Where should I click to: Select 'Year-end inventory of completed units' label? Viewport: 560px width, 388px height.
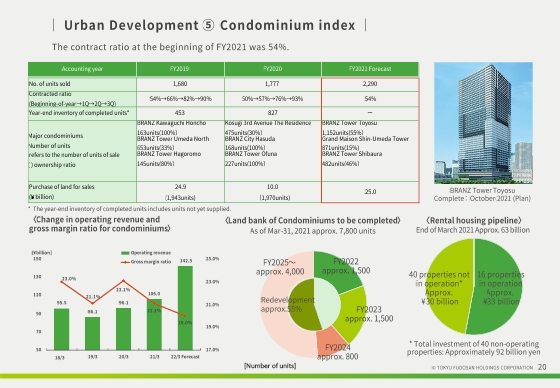[79, 113]
